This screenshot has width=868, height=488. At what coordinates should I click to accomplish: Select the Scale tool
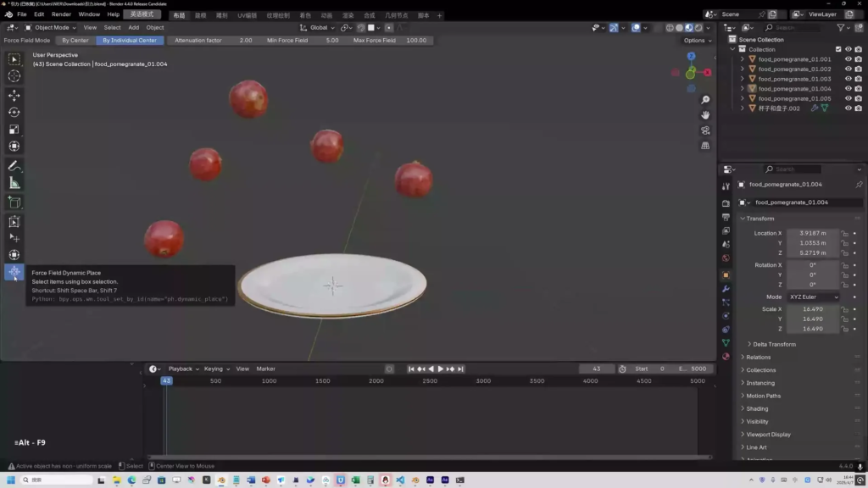tap(14, 130)
